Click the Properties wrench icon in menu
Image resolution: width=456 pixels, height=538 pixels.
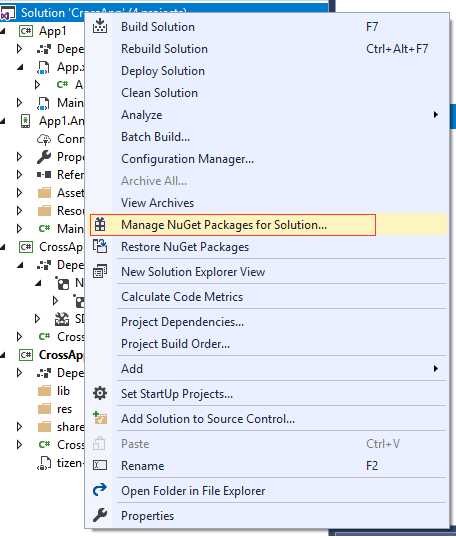(x=100, y=515)
